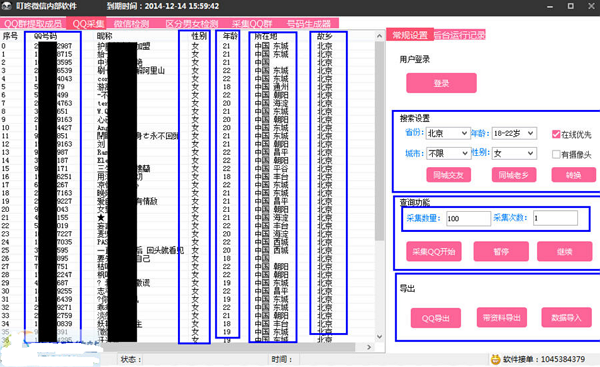This screenshot has width=600, height=367.
Task: Select the row with location 中国 通州
Action: [x=189, y=87]
